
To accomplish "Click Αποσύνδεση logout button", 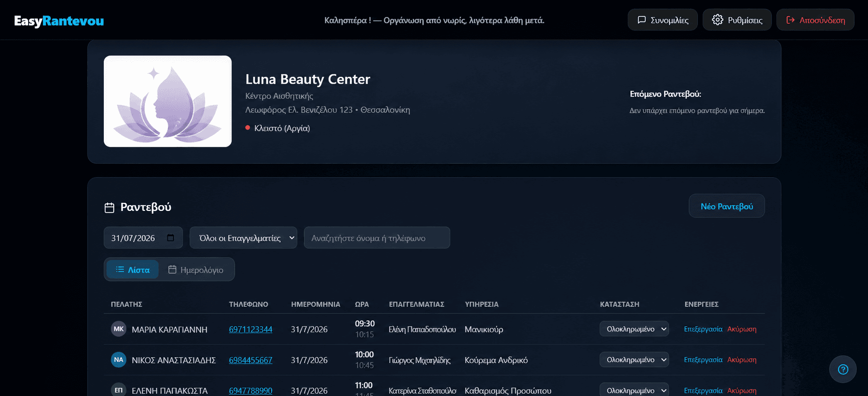I will click(x=815, y=20).
